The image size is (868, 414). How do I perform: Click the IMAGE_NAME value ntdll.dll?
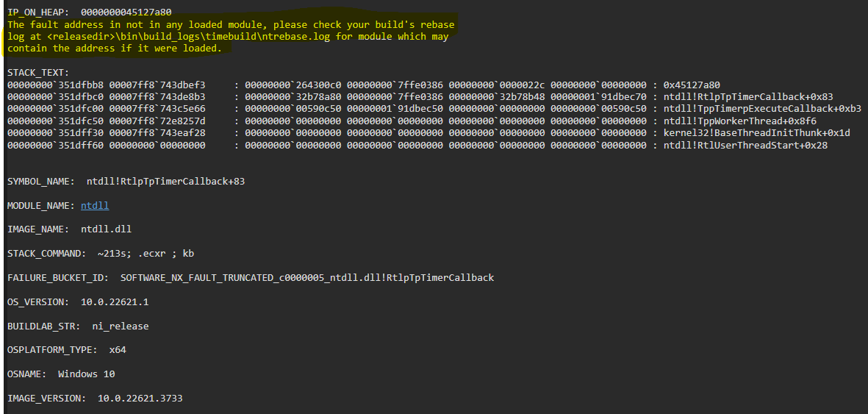point(106,229)
